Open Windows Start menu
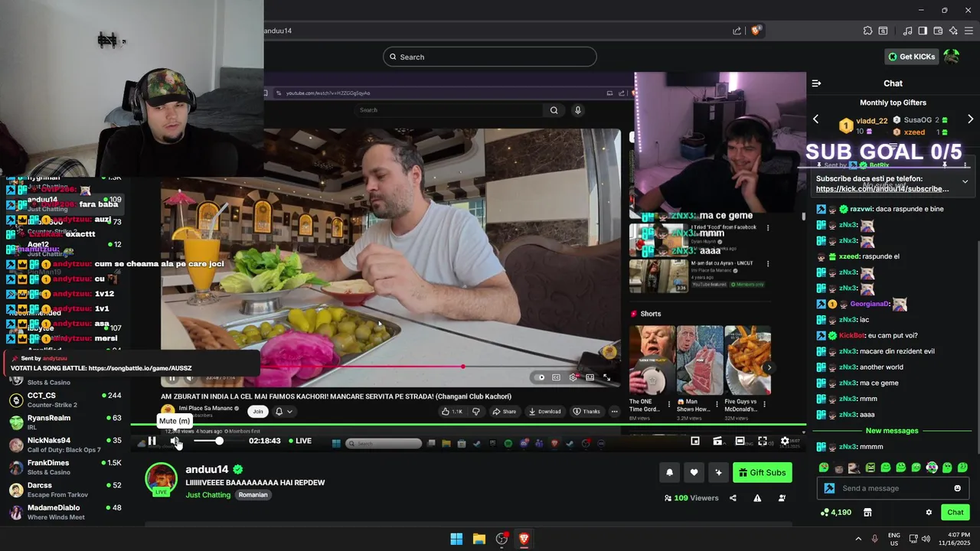The width and height of the screenshot is (980, 551). click(x=456, y=539)
